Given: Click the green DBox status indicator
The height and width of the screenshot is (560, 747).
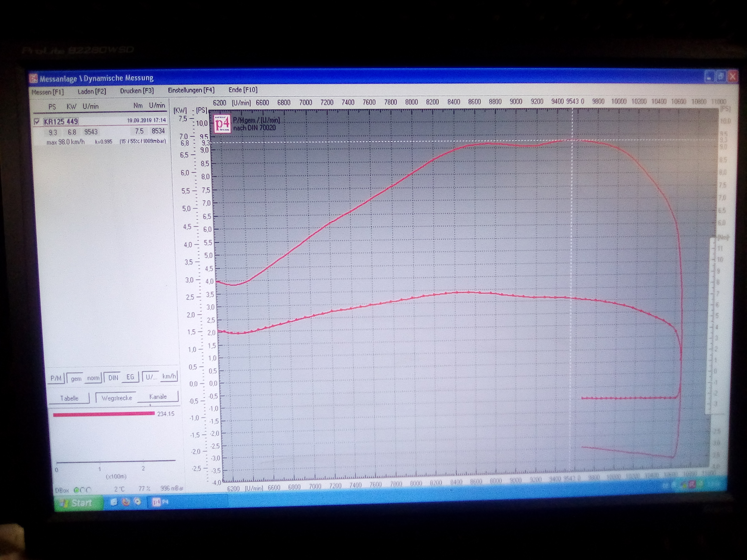Looking at the screenshot, I should [x=76, y=490].
